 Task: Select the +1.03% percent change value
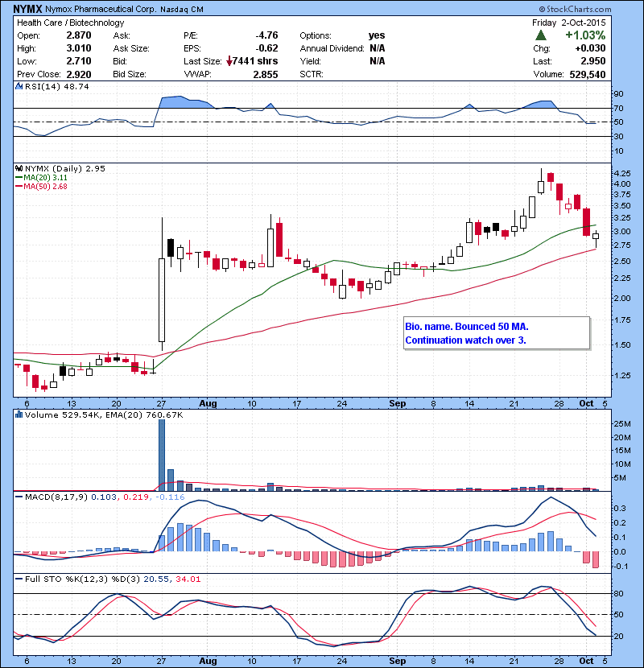(x=585, y=35)
